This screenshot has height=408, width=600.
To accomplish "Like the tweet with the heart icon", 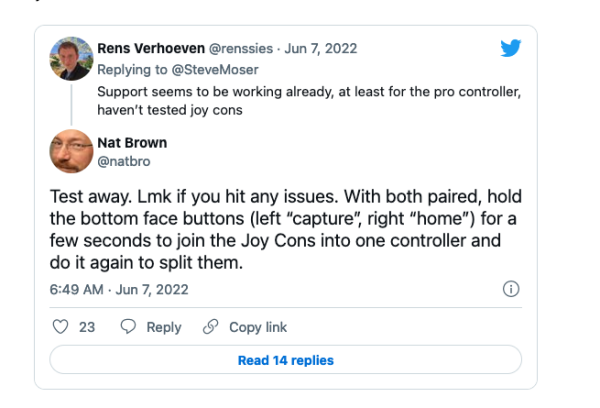I will [x=61, y=327].
